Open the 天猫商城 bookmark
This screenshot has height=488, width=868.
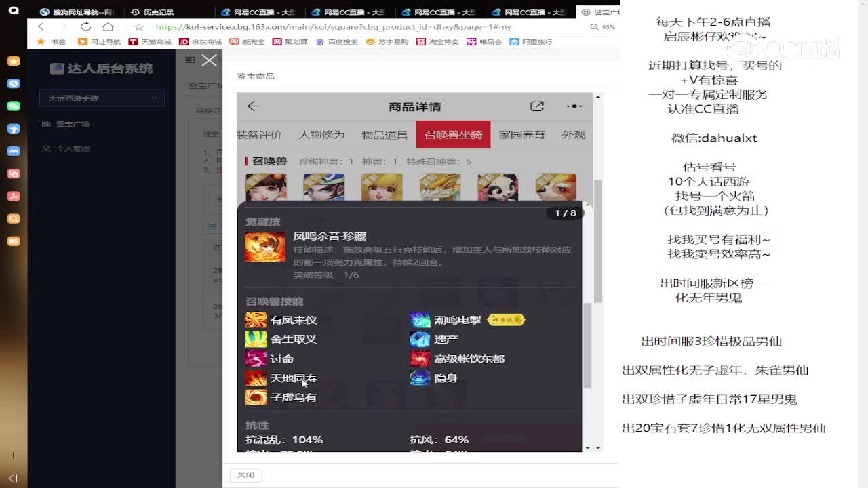pyautogui.click(x=150, y=42)
